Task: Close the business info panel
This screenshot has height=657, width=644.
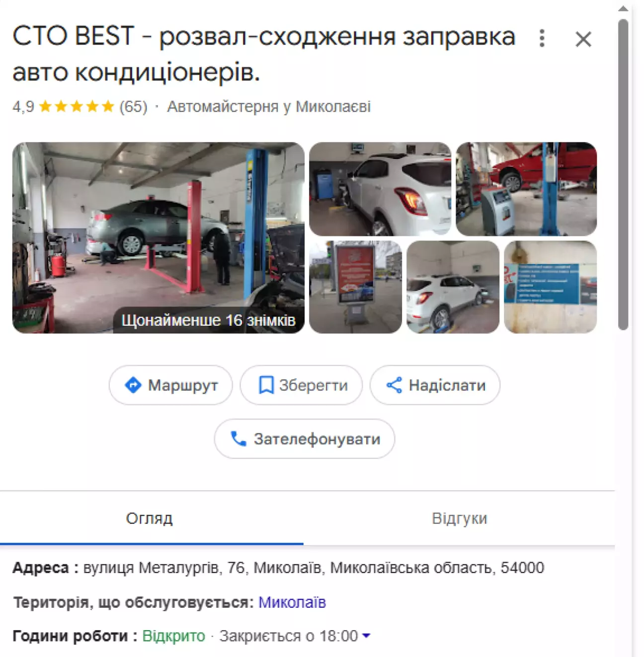Action: click(583, 39)
